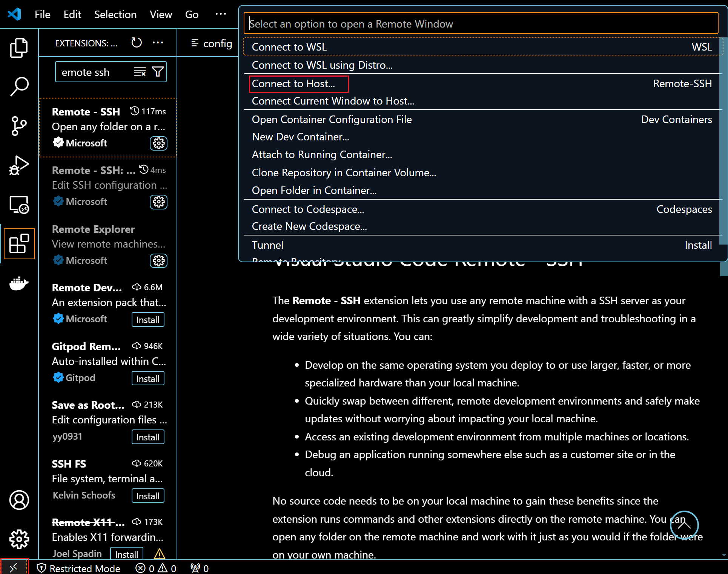The image size is (728, 574).
Task: Click the Accounts profile icon
Action: [19, 500]
